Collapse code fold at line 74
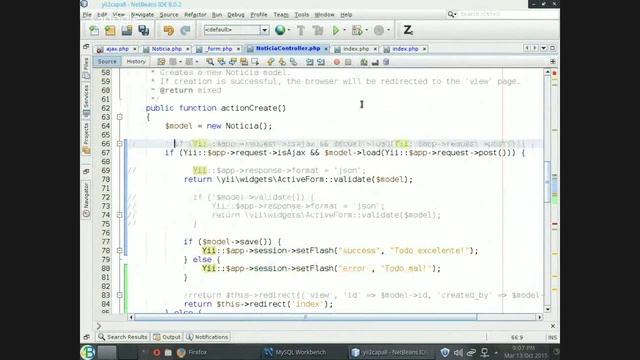 coord(120,215)
